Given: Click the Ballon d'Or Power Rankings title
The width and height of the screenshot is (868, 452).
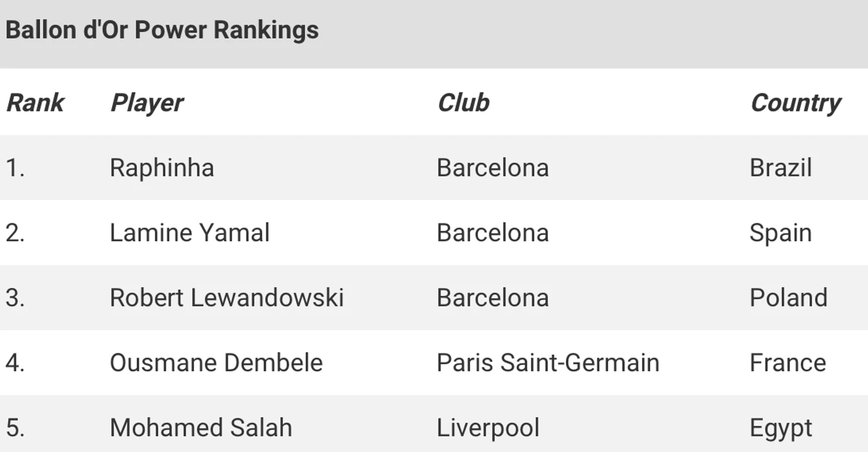Looking at the screenshot, I should pos(162,30).
